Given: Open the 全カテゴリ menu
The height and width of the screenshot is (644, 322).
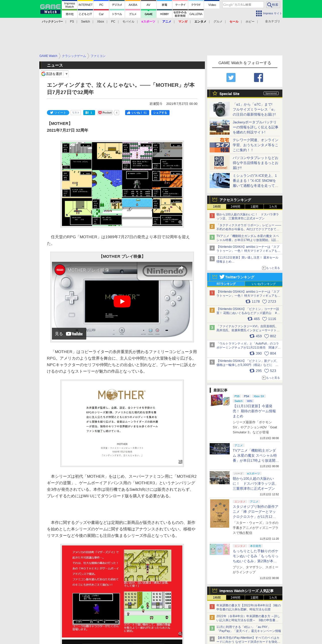Looking at the screenshot, I should click(272, 22).
